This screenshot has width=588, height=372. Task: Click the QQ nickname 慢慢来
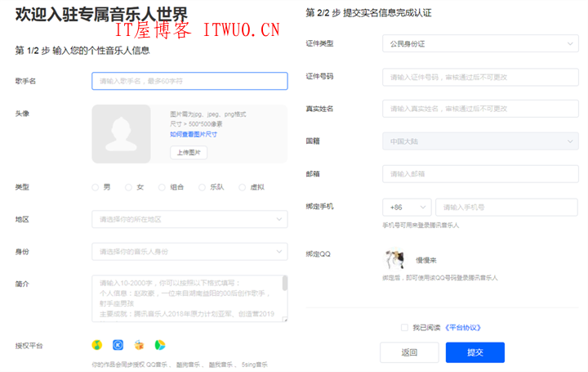tap(426, 260)
